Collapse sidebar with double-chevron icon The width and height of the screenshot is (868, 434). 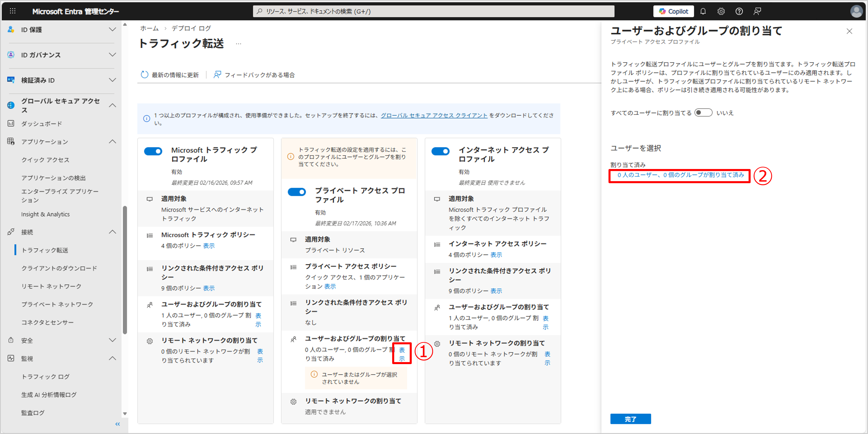[117, 424]
